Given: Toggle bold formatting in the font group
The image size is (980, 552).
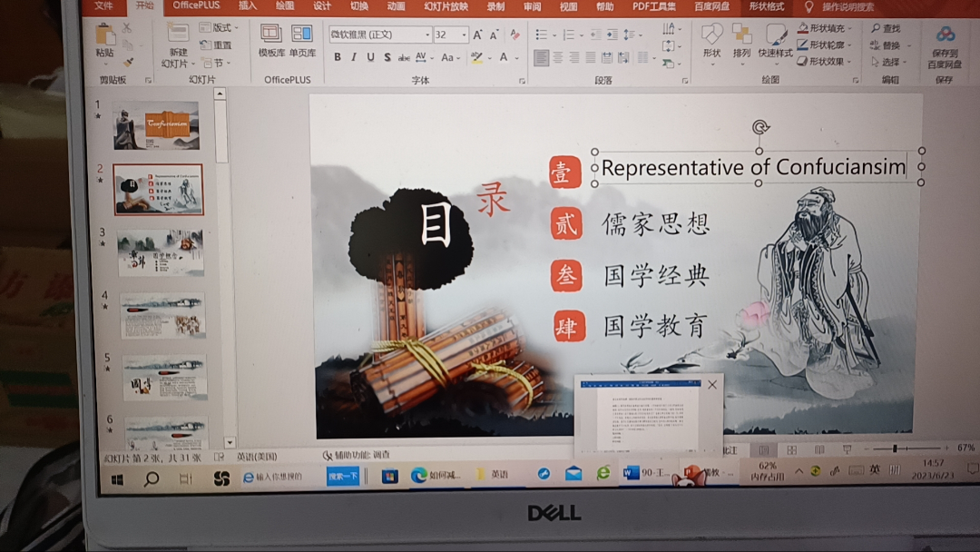Looking at the screenshot, I should coord(338,57).
